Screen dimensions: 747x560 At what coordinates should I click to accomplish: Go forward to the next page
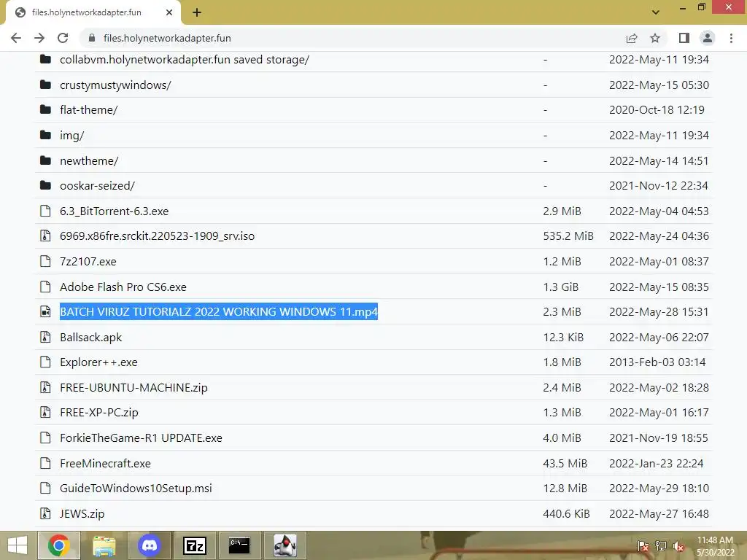tap(39, 38)
